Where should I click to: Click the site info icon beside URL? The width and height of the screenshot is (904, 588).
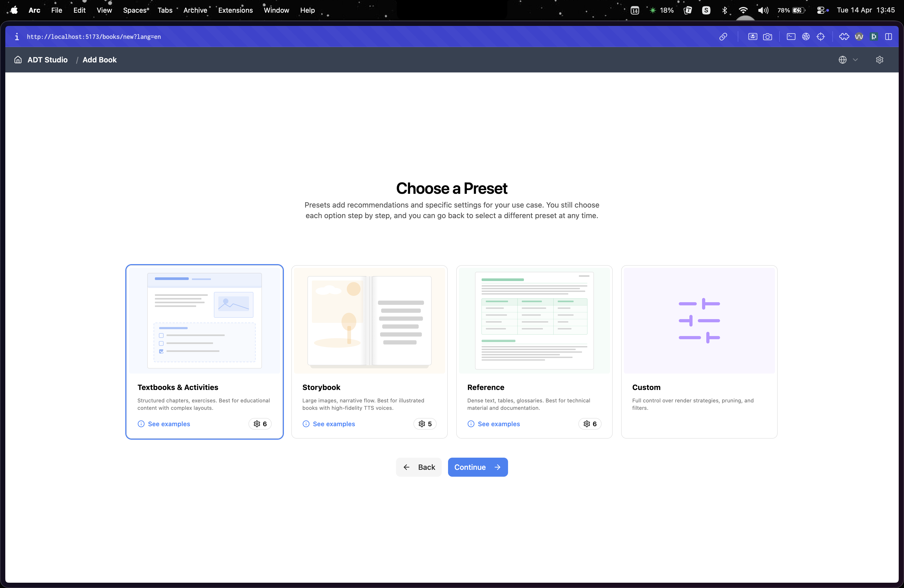click(17, 36)
